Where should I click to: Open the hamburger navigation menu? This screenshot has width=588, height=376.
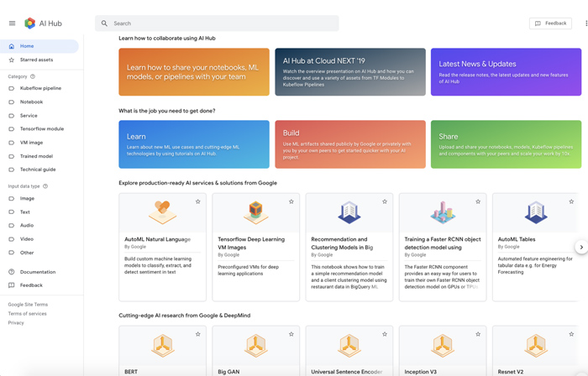[x=12, y=23]
